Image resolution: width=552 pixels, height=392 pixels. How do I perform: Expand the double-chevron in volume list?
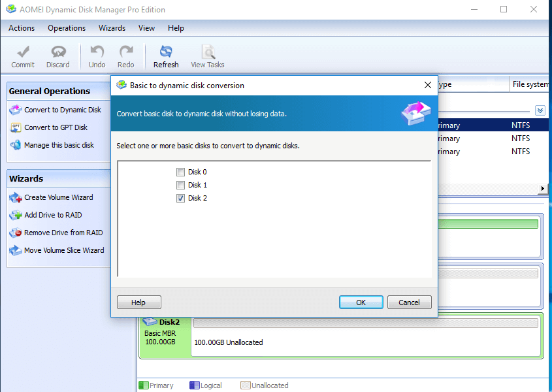pos(540,110)
